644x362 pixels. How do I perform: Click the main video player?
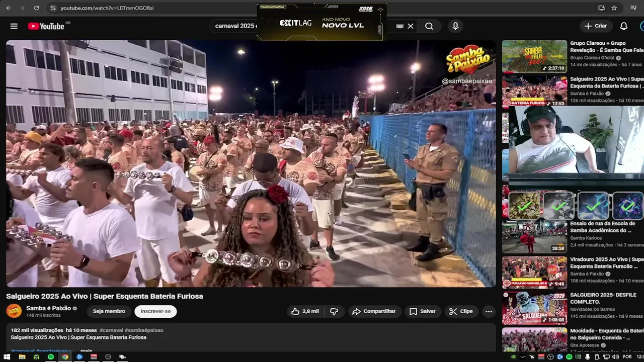tap(251, 163)
